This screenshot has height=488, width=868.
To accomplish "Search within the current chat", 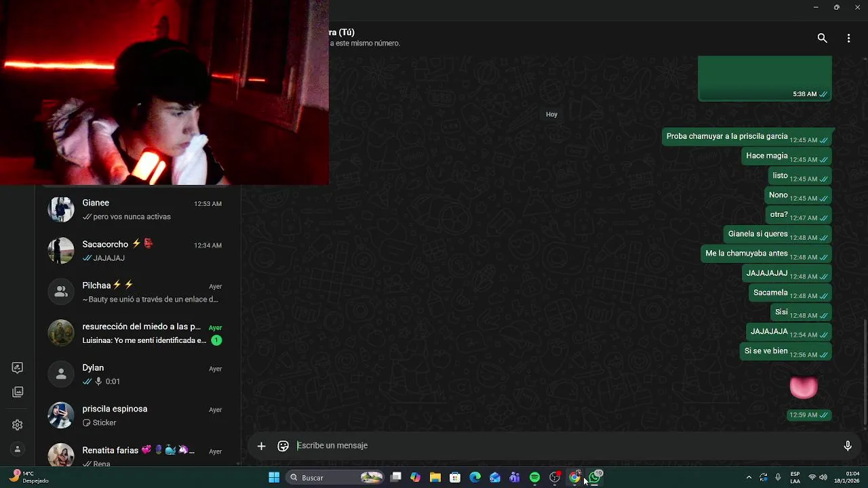I will [822, 38].
